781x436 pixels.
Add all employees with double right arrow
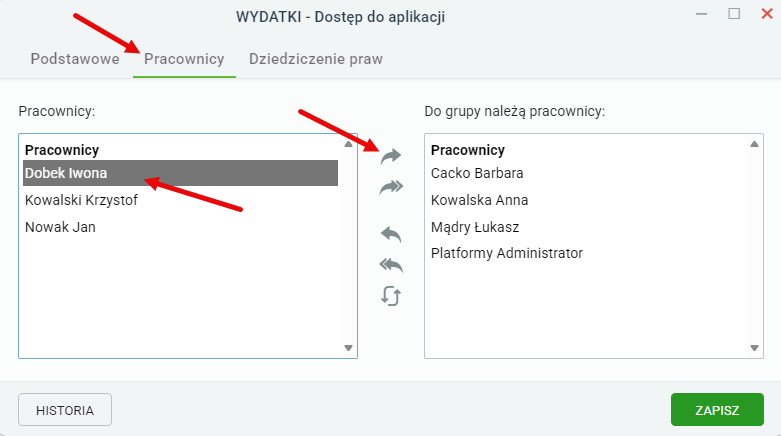[391, 187]
